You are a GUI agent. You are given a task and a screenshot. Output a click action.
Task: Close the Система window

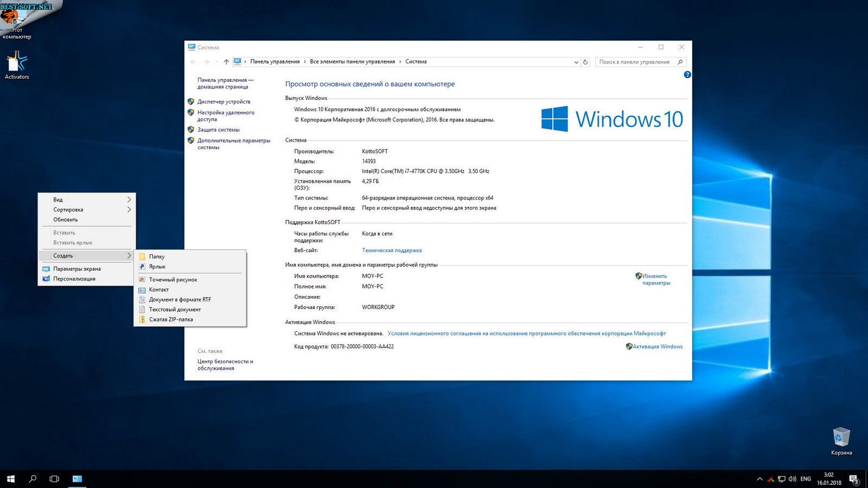click(682, 47)
